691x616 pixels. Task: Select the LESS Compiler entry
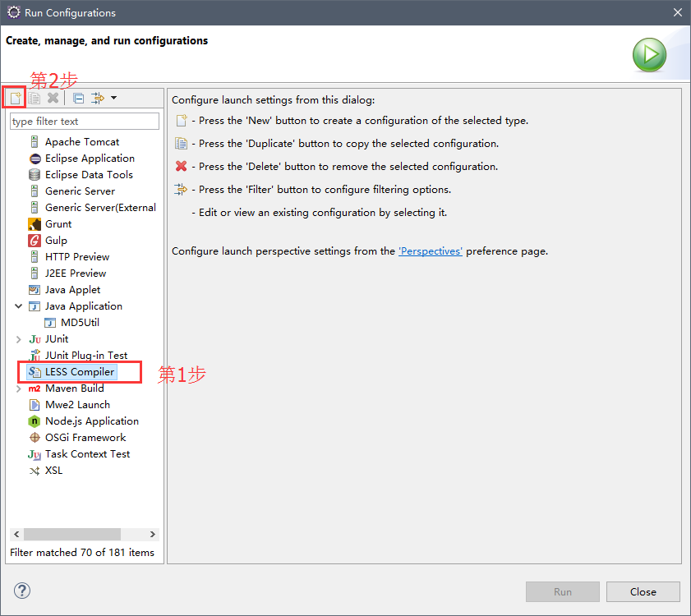(x=80, y=372)
